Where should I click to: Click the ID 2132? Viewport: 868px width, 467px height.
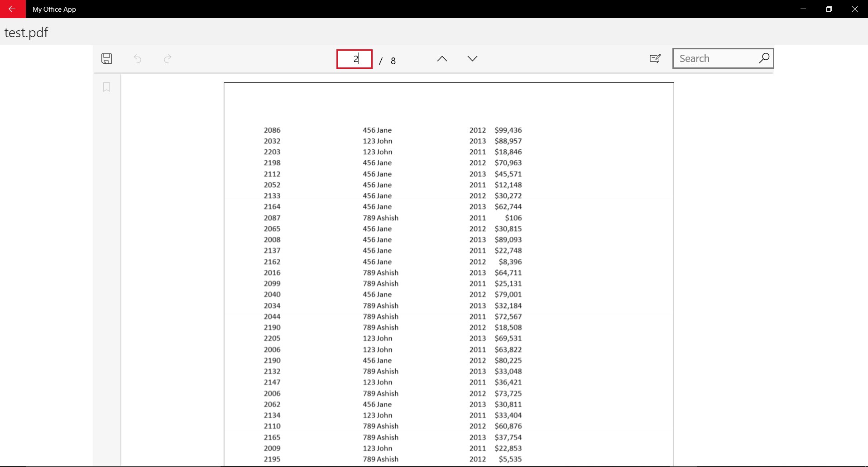point(272,371)
